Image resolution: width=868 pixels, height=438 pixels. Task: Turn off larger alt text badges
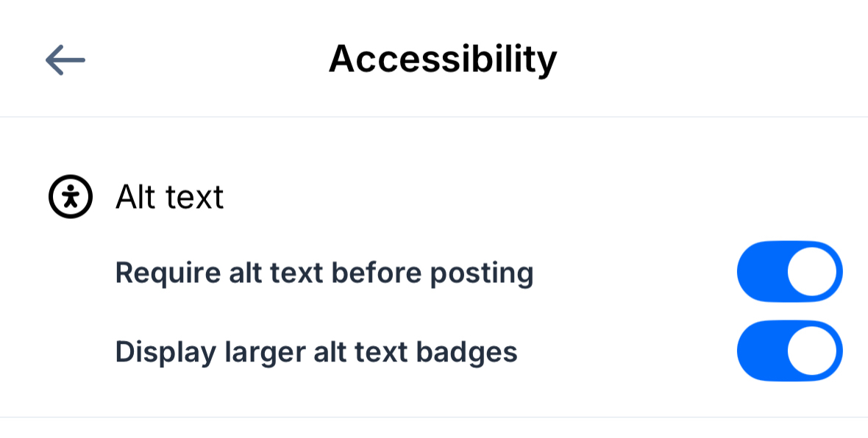(x=789, y=351)
